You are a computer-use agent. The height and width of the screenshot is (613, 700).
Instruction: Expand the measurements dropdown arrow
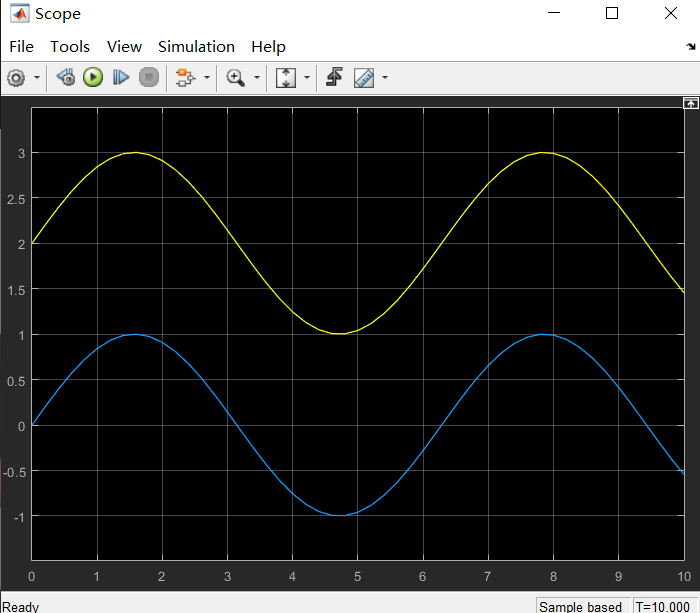coord(385,78)
